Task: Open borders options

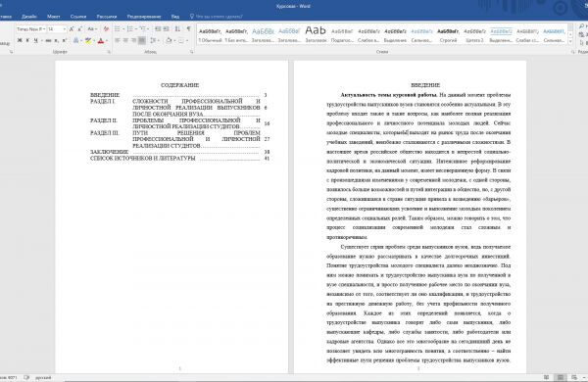Action: coord(180,40)
